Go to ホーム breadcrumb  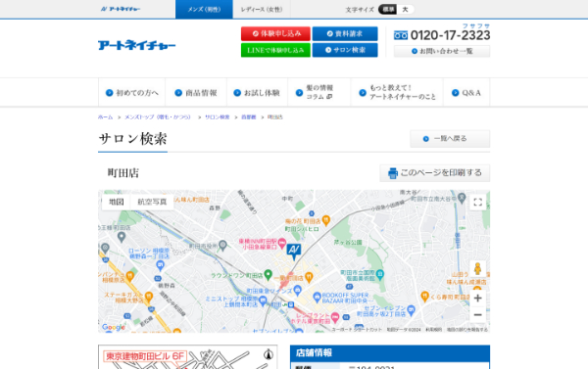click(106, 117)
